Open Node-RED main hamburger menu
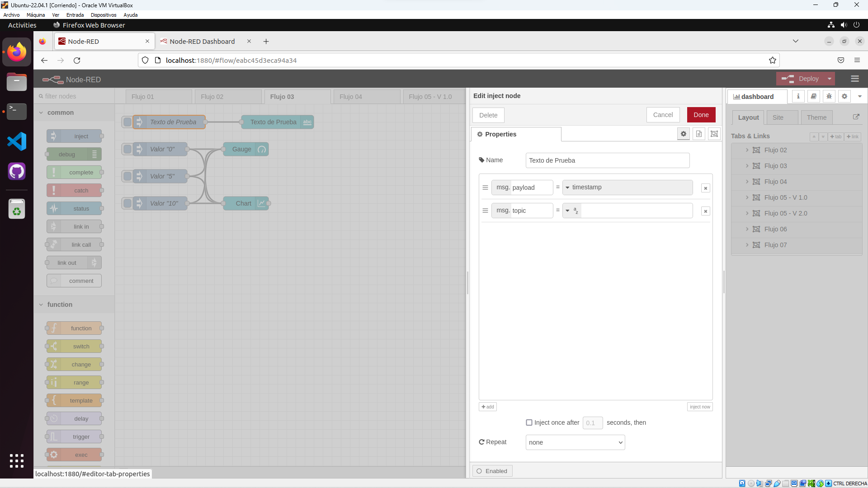 click(854, 79)
